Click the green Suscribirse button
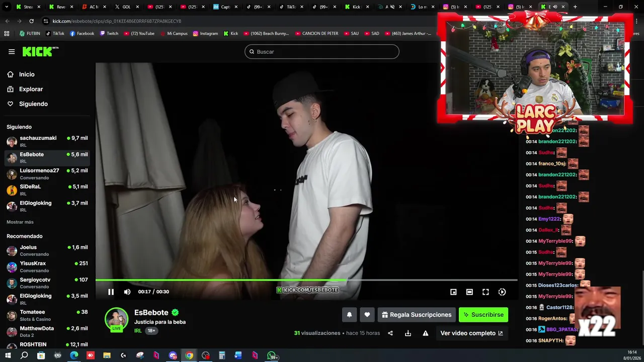The width and height of the screenshot is (644, 362). point(484,315)
